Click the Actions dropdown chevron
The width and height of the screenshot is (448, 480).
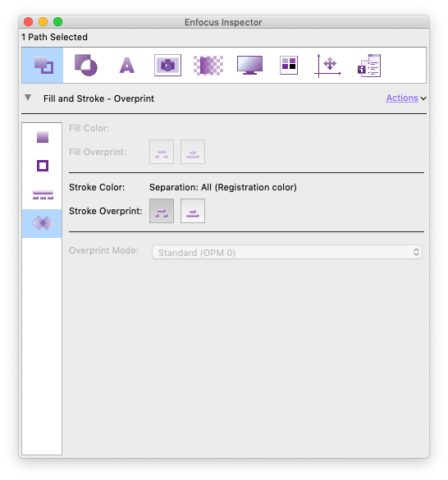pos(423,98)
